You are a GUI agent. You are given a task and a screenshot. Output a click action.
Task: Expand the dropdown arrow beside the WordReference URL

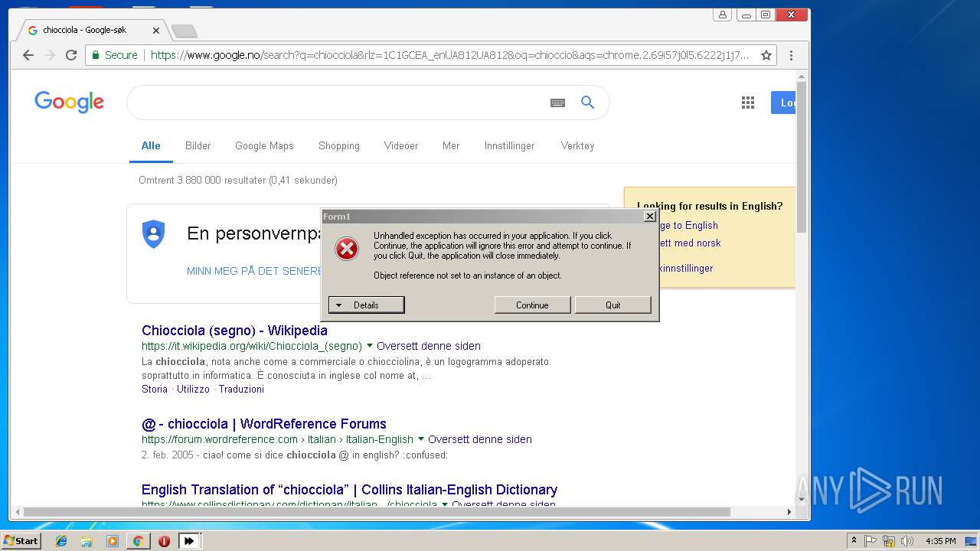coord(421,439)
